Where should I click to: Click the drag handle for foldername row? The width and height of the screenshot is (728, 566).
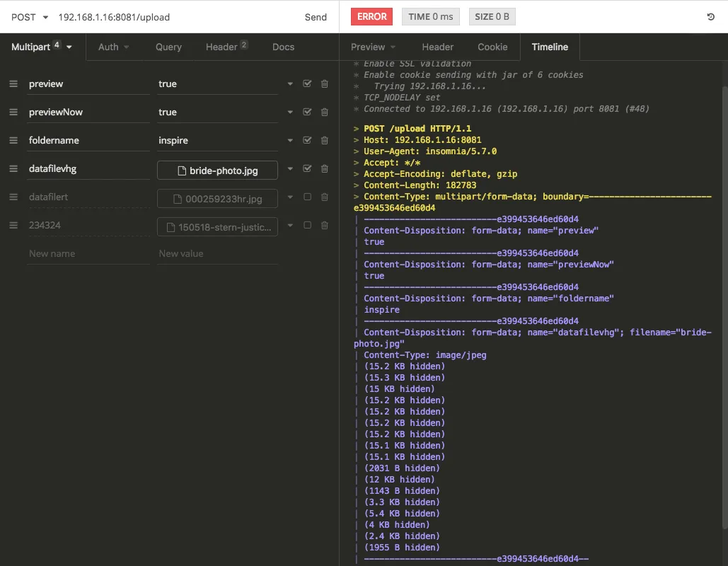(x=13, y=140)
